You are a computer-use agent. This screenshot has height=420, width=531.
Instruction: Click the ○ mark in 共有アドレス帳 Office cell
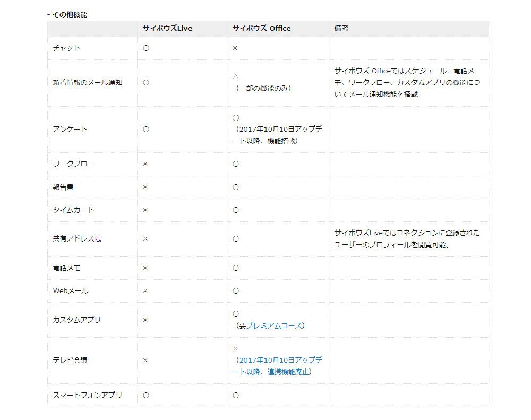(x=236, y=239)
